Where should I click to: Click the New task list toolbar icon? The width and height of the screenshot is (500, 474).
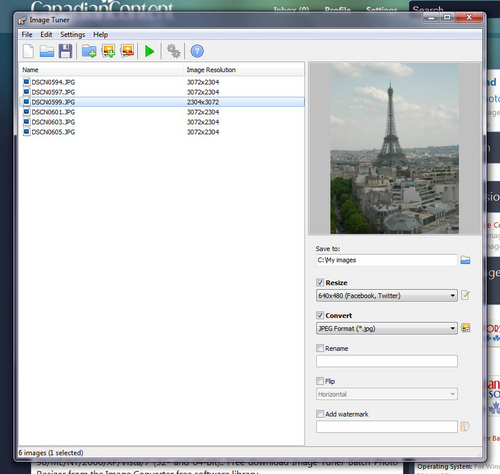click(x=28, y=51)
